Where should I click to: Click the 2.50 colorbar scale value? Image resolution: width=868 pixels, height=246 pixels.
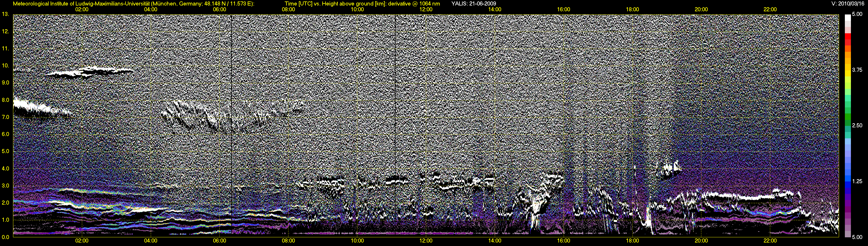coord(857,125)
